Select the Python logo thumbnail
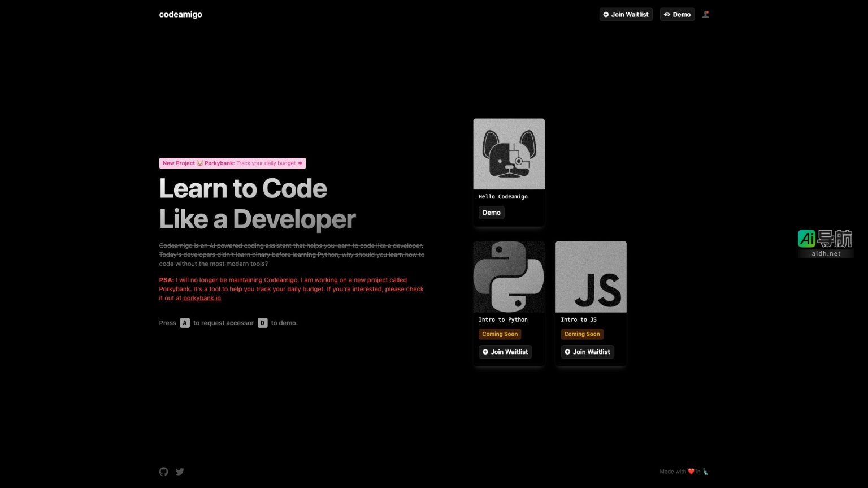868x488 pixels. pyautogui.click(x=509, y=277)
